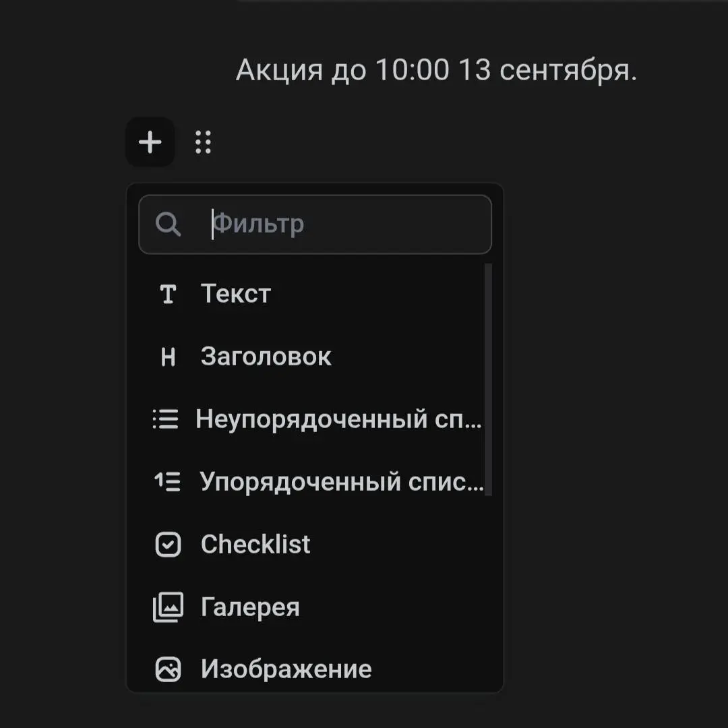The image size is (728, 728).
Task: Insert an Упорядоченный список block
Action: (x=341, y=481)
